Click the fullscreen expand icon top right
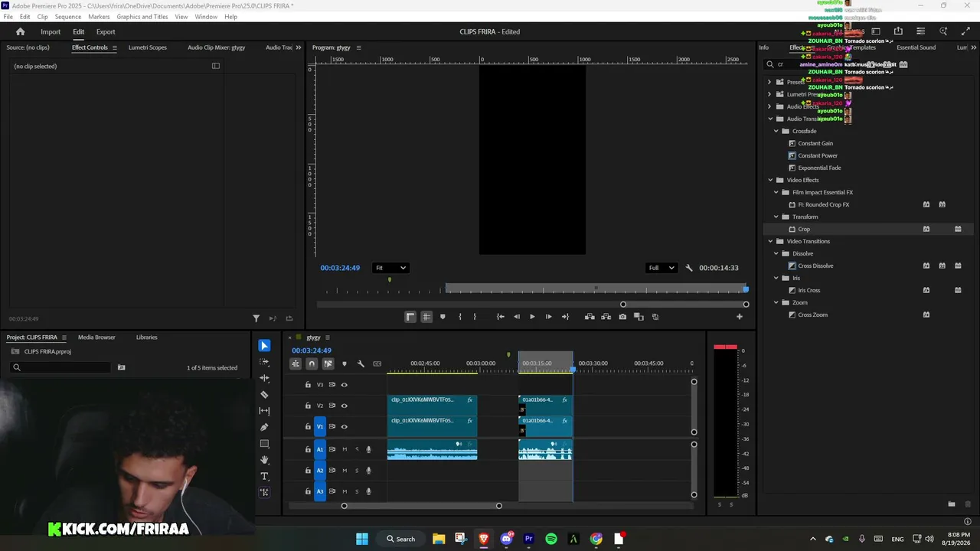 [x=965, y=31]
